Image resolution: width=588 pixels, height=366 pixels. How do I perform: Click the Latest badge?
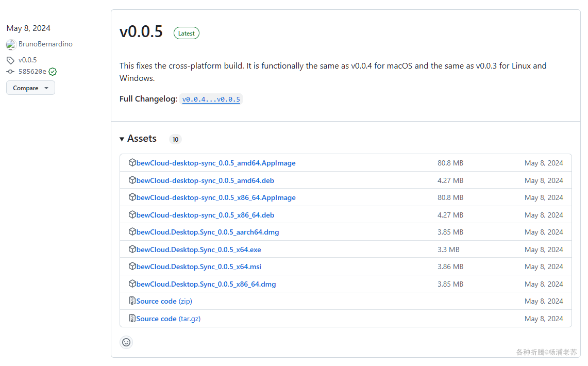point(187,34)
